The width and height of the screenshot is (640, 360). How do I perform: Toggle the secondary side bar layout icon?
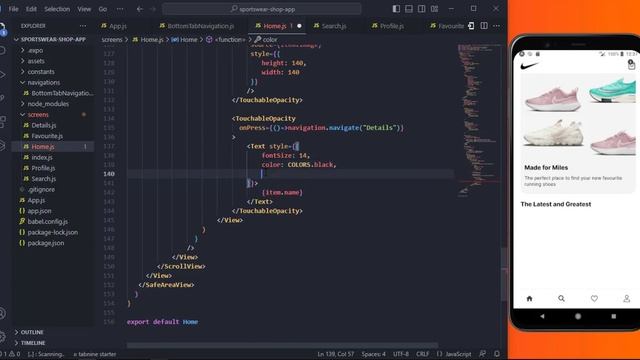click(x=422, y=9)
